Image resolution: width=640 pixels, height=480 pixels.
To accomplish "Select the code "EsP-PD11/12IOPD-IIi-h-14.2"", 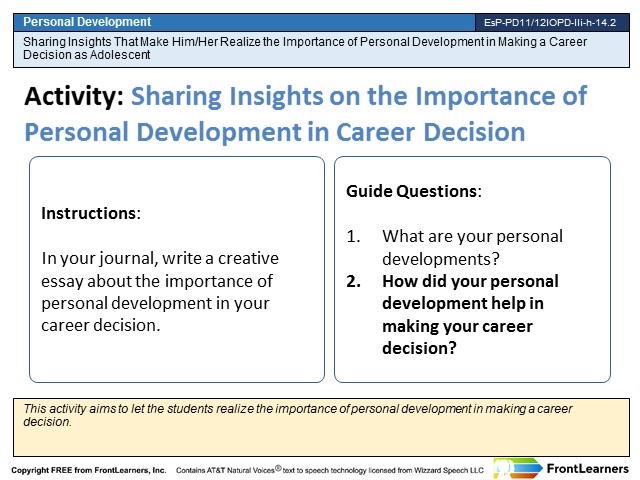I will [x=550, y=23].
